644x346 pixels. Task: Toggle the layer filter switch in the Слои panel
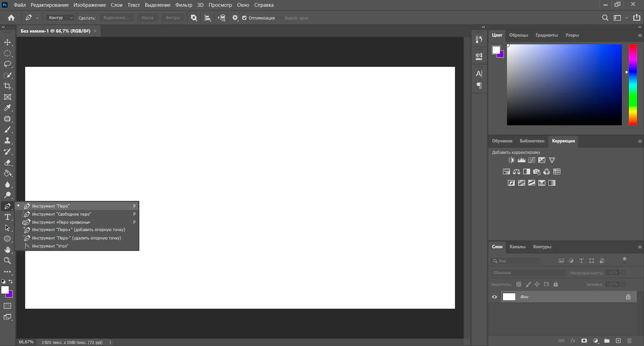click(x=625, y=259)
